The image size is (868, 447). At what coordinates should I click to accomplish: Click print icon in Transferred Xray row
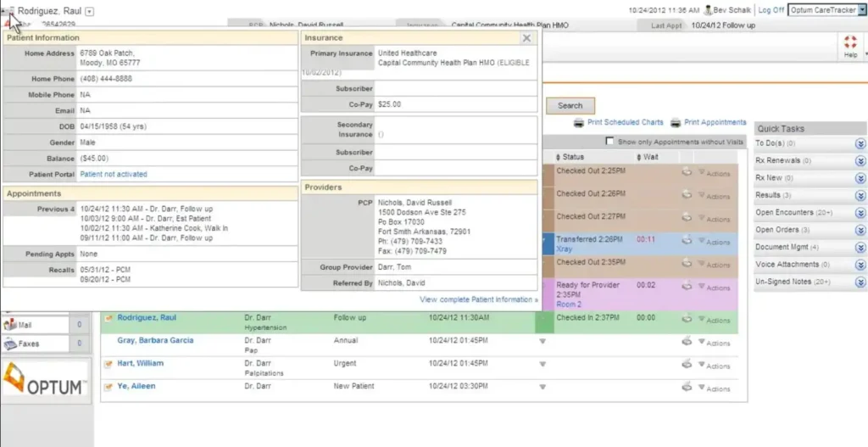687,241
